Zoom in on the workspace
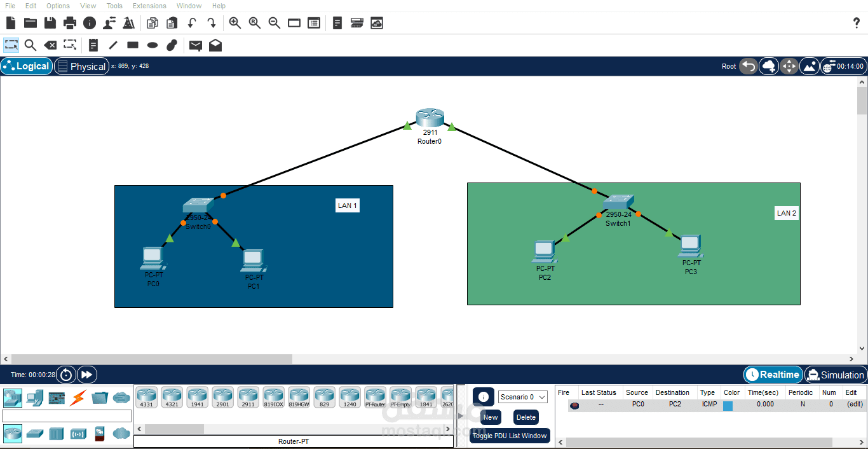The image size is (868, 449). [235, 23]
